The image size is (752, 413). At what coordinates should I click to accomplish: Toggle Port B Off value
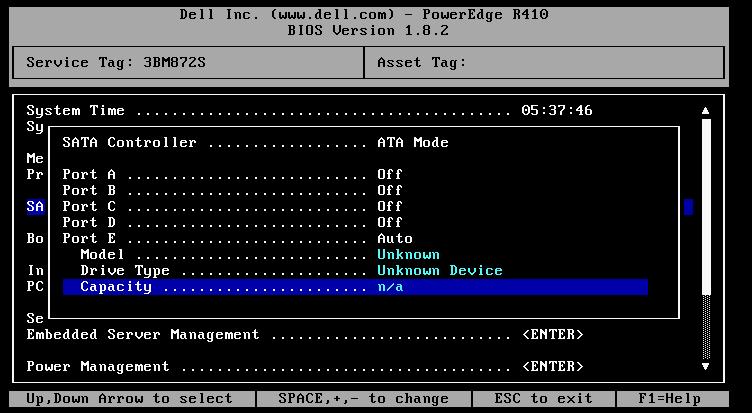pyautogui.click(x=389, y=190)
